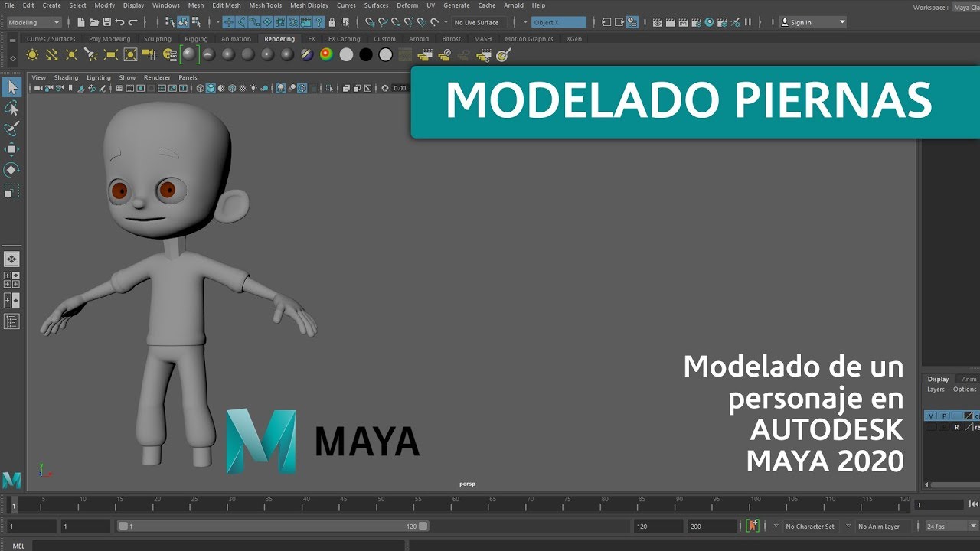Toggle snap to grids in status line

coord(370,22)
